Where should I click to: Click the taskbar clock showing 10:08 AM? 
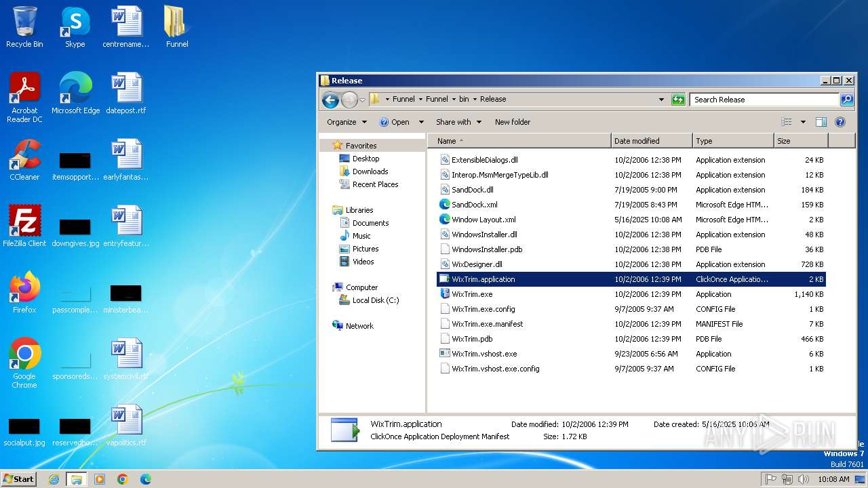click(833, 479)
